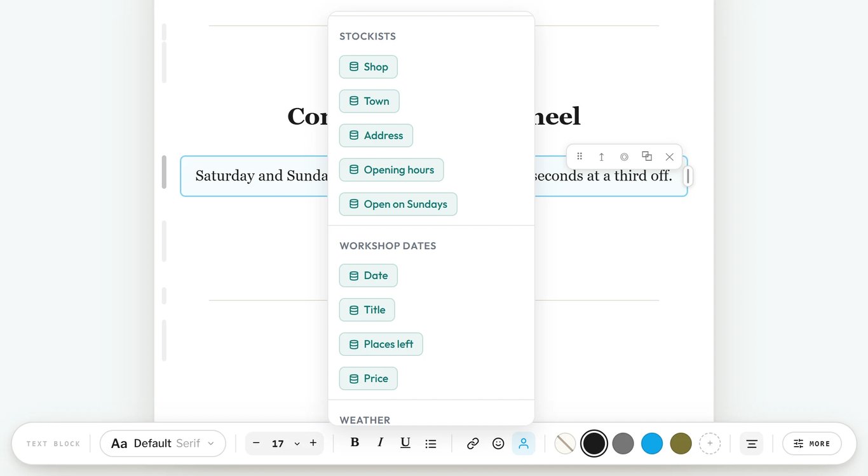Decrease font size with minus
The height and width of the screenshot is (476, 868).
click(256, 443)
